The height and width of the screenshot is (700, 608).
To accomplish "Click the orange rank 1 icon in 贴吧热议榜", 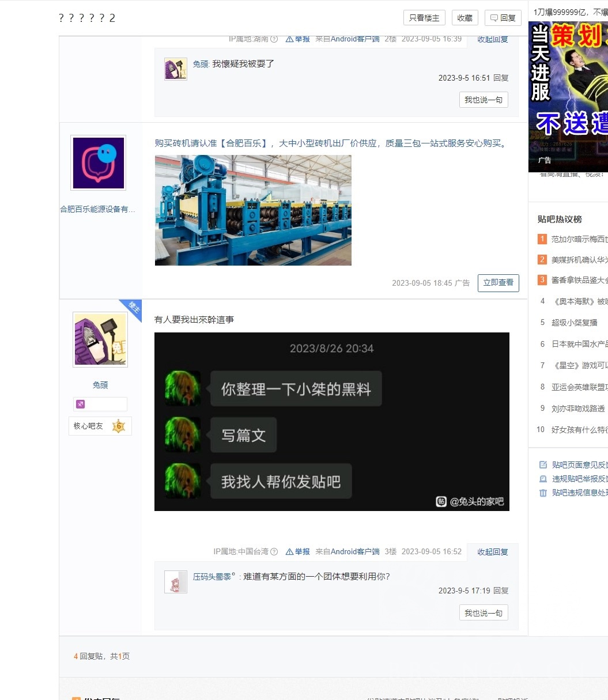I will click(542, 239).
